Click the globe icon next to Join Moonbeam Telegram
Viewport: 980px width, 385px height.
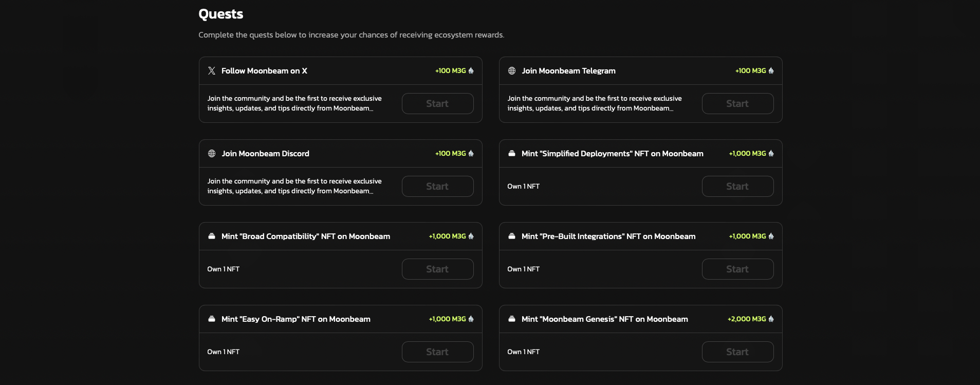tap(512, 71)
